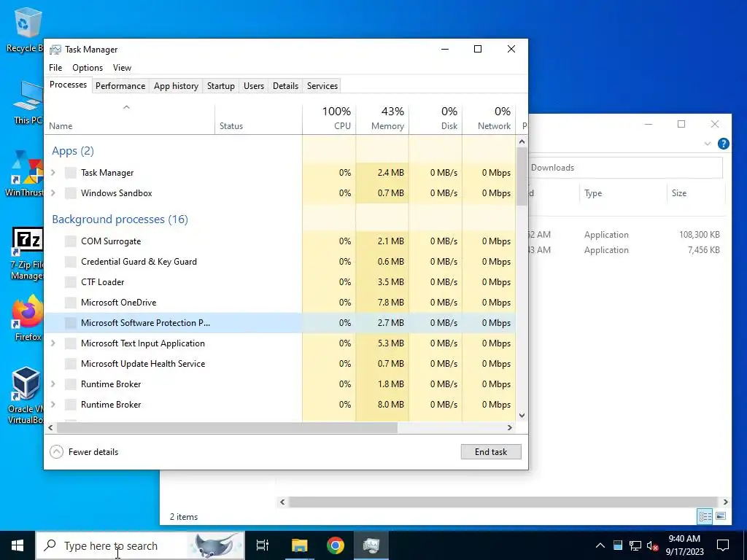This screenshot has height=560, width=747.
Task: Open File Explorer from the taskbar
Action: 300,545
